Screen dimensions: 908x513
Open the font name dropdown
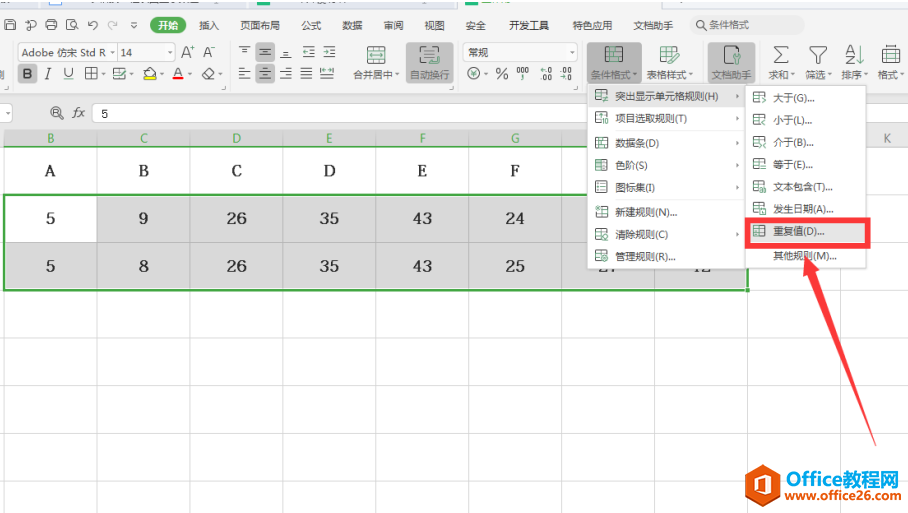[x=112, y=53]
